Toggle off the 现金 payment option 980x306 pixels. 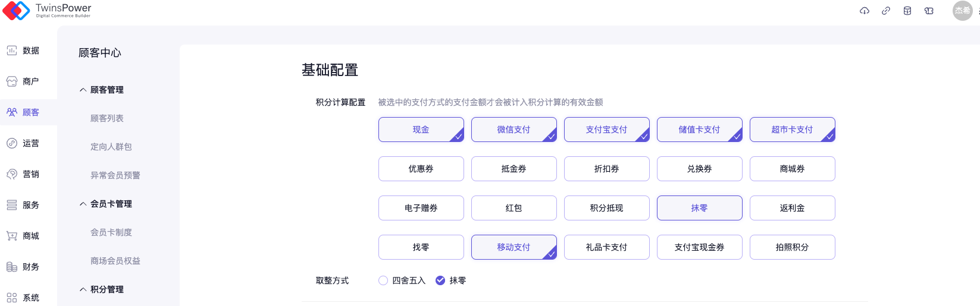(x=421, y=130)
